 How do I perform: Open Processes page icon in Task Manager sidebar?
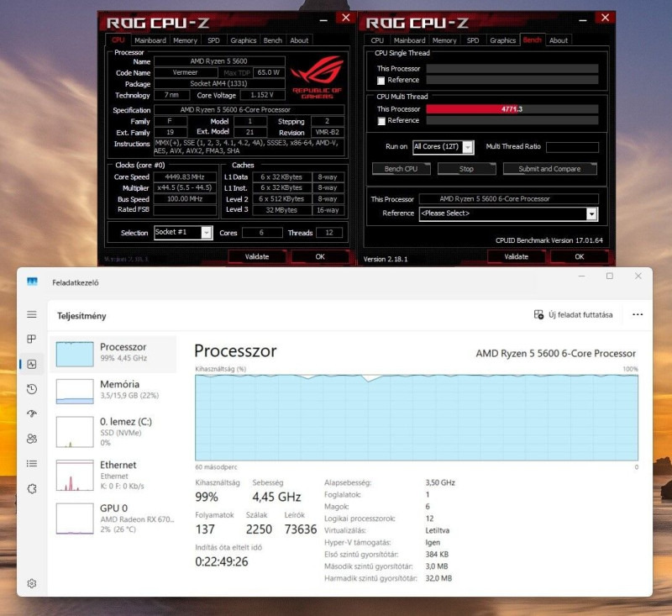coord(32,339)
